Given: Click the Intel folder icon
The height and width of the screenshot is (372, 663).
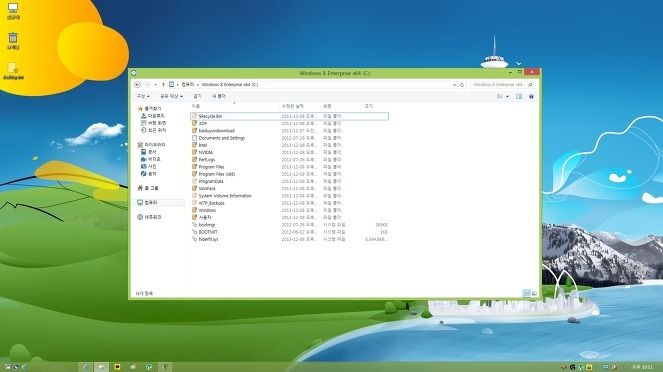Looking at the screenshot, I should click(195, 145).
